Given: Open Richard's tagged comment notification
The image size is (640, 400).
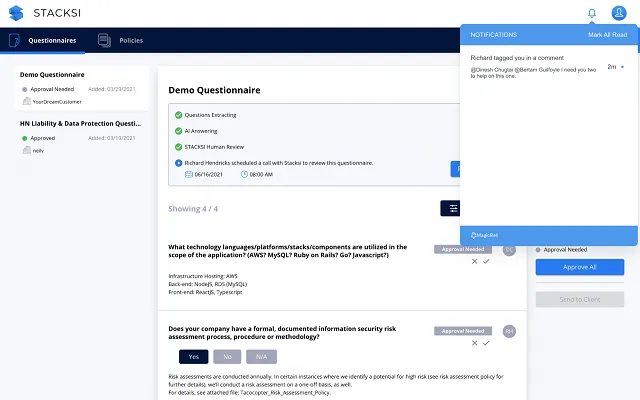Looking at the screenshot, I should (x=547, y=67).
